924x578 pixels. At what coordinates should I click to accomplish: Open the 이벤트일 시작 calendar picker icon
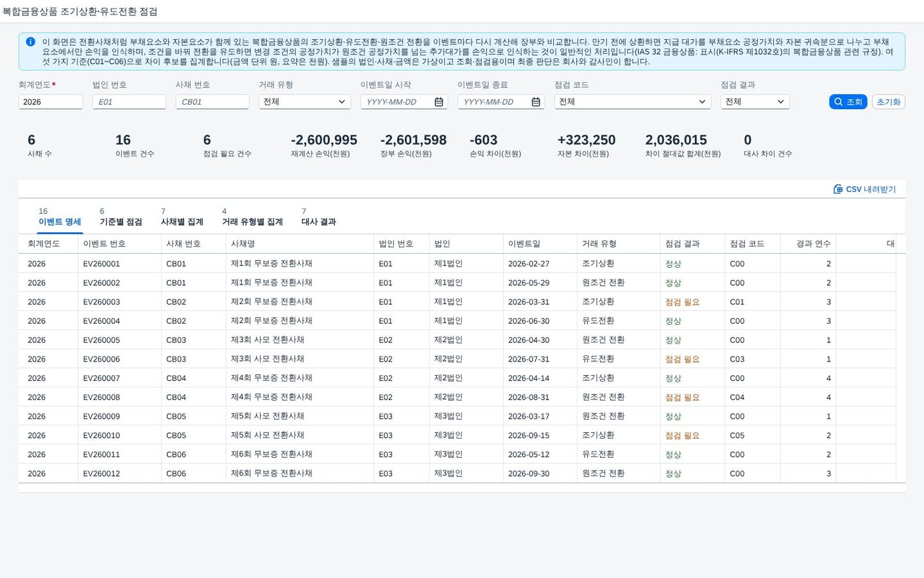point(439,102)
